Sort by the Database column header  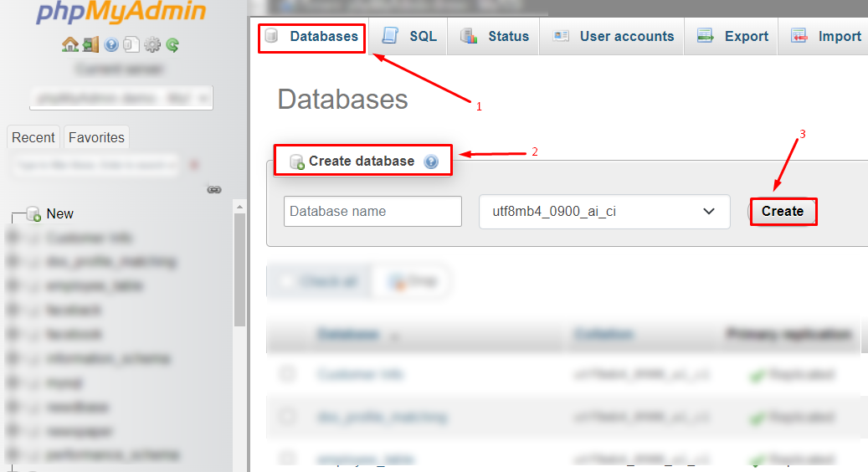[348, 334]
